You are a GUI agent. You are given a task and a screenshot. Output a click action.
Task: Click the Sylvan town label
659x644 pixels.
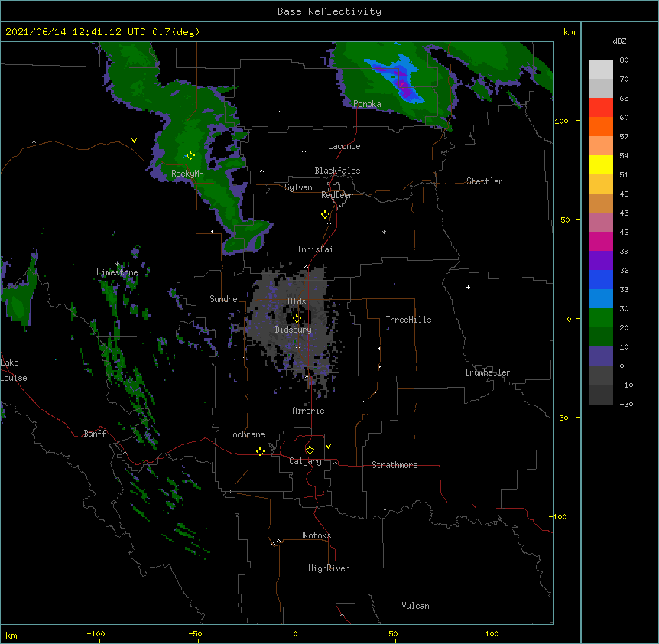298,187
